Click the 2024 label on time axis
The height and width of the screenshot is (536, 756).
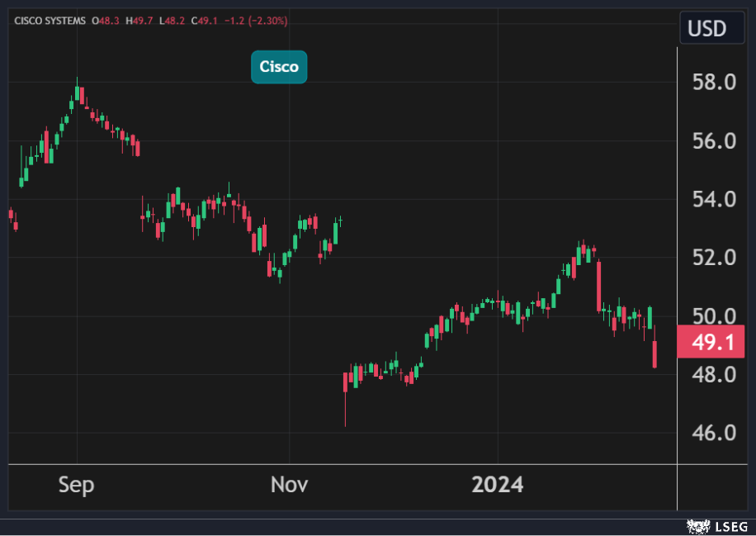point(497,485)
